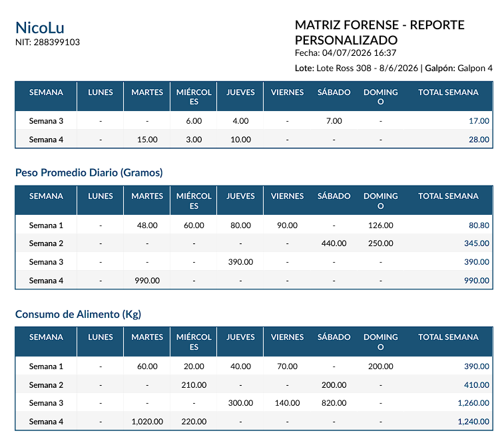Click the 15.00 Martes value

click(x=147, y=140)
